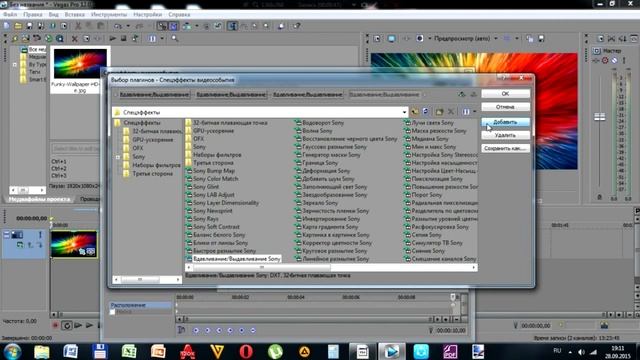Select Сепия Sony in plugin list

coord(426,235)
